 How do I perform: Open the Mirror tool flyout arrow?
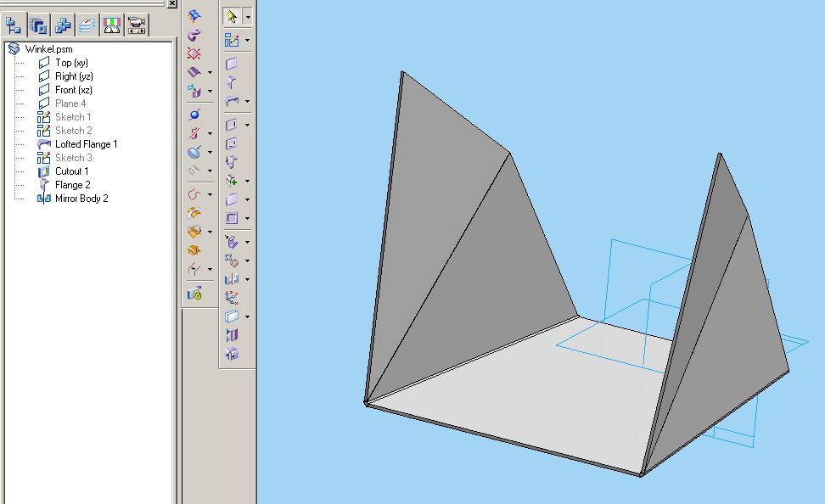[247, 279]
